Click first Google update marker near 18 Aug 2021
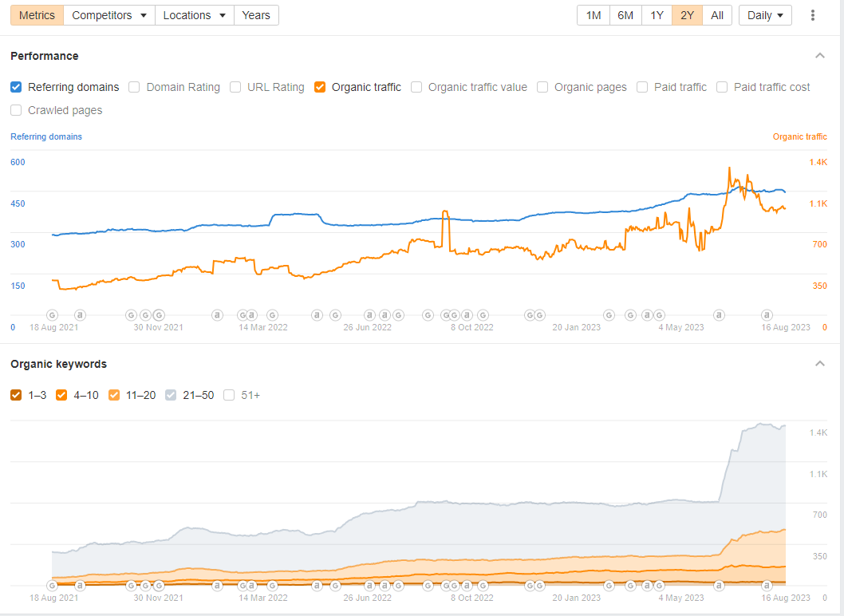The width and height of the screenshot is (844, 616). click(x=52, y=315)
